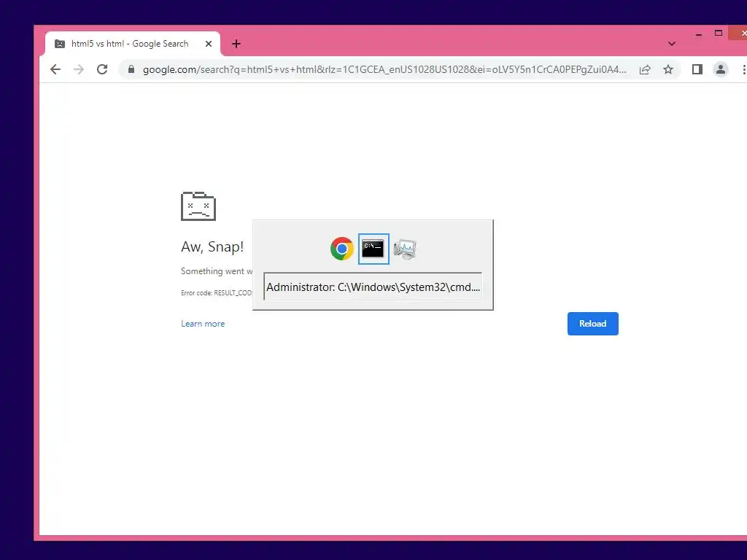Open a new tab with the plus button
The height and width of the screenshot is (560, 747).
[x=236, y=44]
